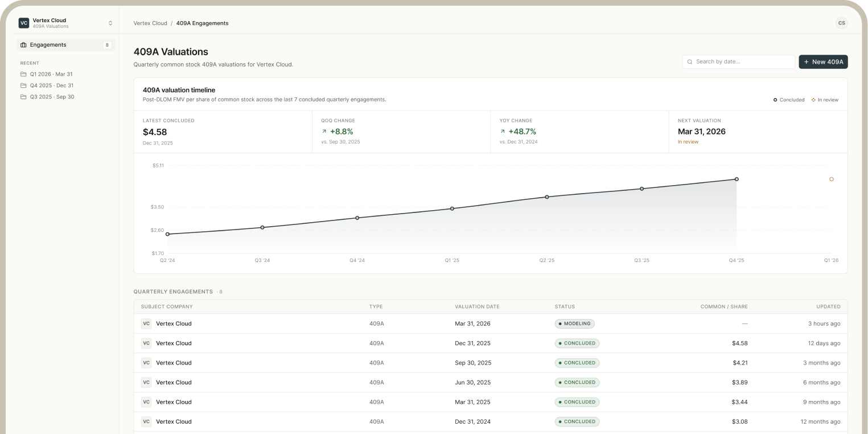The height and width of the screenshot is (434, 868).
Task: Click the QoQ change up-arrow icon
Action: [324, 132]
